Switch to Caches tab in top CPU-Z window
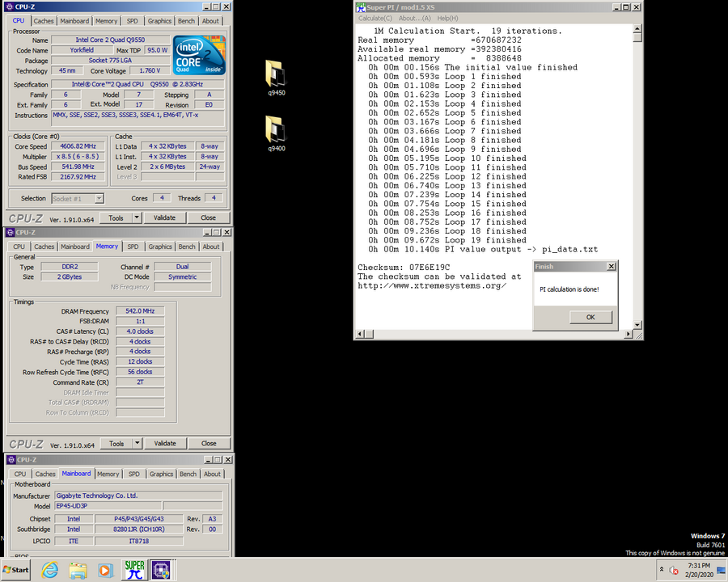Screen dimensions: 728x582 (44, 21)
